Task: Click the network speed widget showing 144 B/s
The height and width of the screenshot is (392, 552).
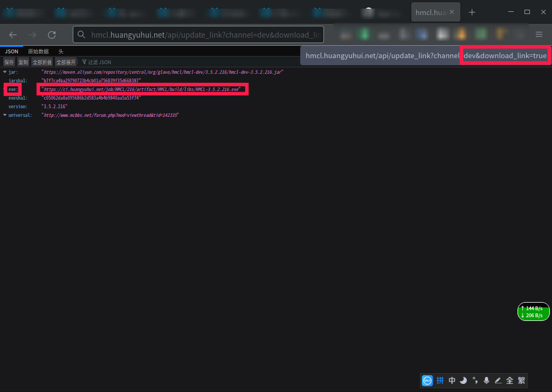Action: (533, 311)
